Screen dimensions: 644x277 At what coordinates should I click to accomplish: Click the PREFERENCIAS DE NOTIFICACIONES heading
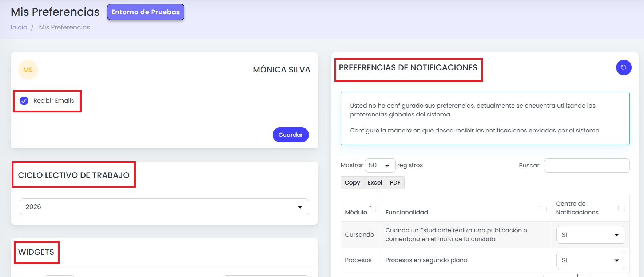click(x=408, y=68)
